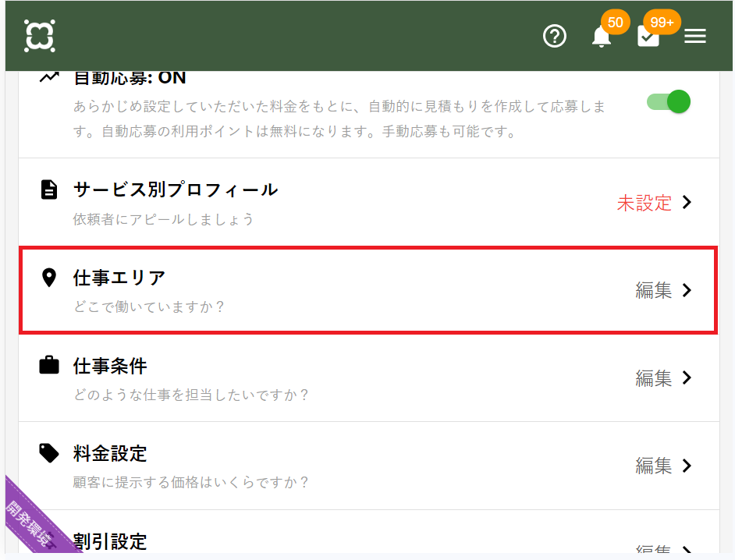Click 編集 link for 仕事条件

coord(653,378)
